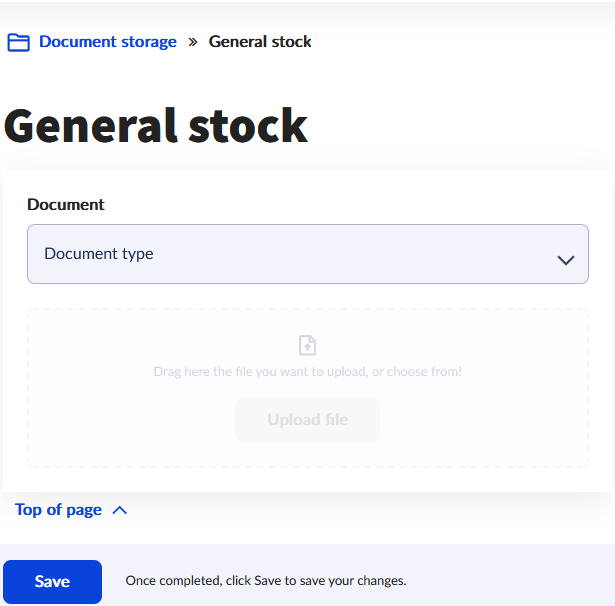Open the Document storage breadcrumb link
The height and width of the screenshot is (606, 615).
pyautogui.click(x=108, y=42)
